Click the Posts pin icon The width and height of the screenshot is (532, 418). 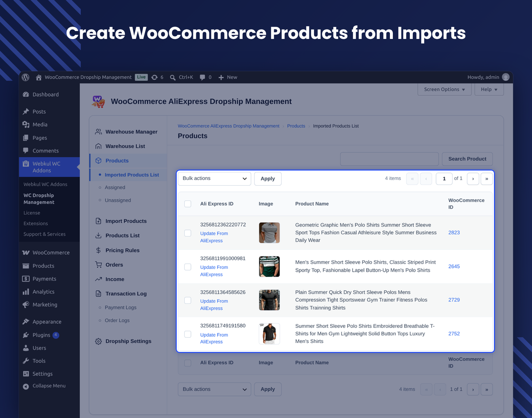pos(26,111)
